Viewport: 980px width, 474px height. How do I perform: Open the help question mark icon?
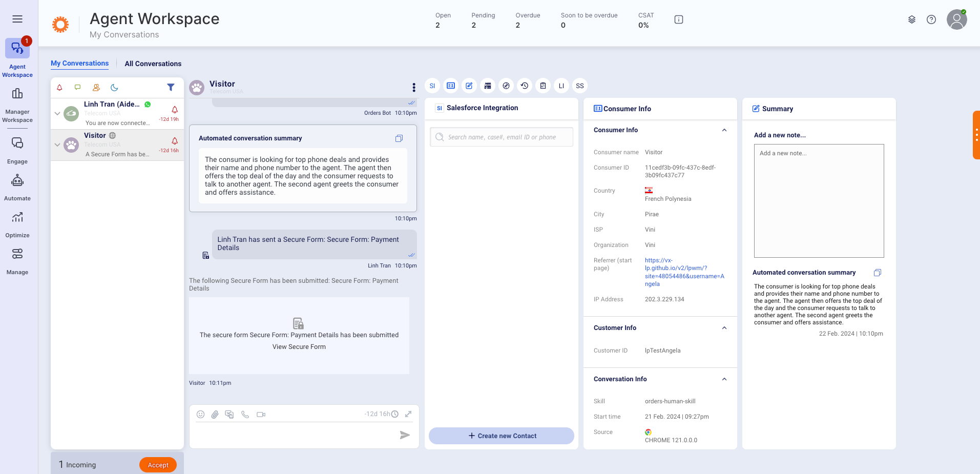(x=931, y=19)
